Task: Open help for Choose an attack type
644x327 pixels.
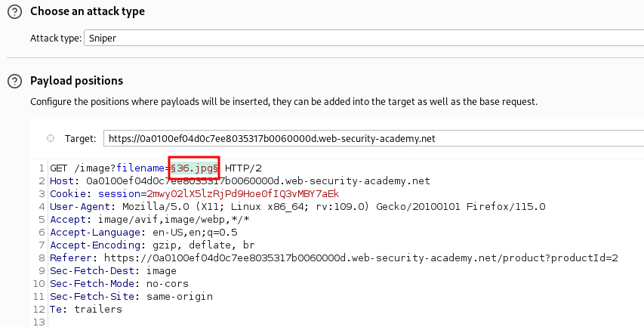Action: click(15, 11)
